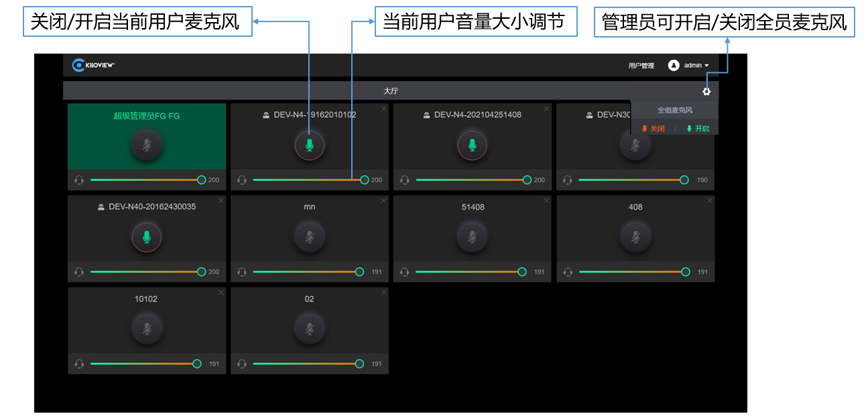Click headphone icon for 51408
Viewport: 868px width, 420px height.
pyautogui.click(x=405, y=272)
